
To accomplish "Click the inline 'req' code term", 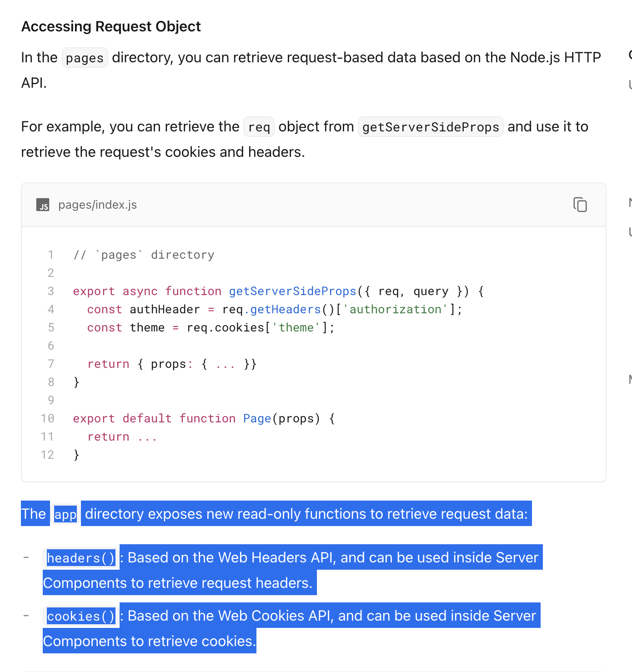I will click(259, 127).
